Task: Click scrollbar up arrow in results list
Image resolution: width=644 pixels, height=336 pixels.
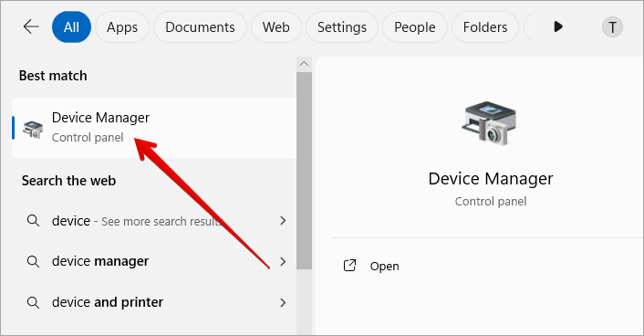Action: [304, 64]
